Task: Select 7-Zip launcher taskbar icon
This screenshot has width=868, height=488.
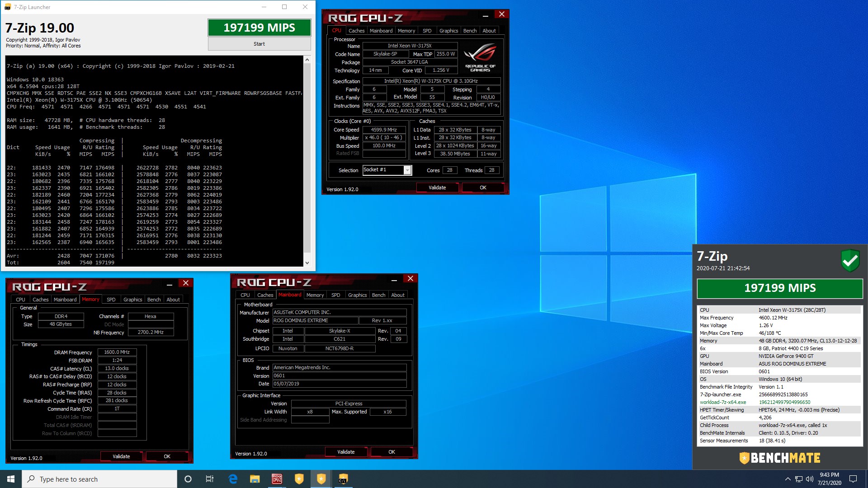Action: [x=343, y=479]
